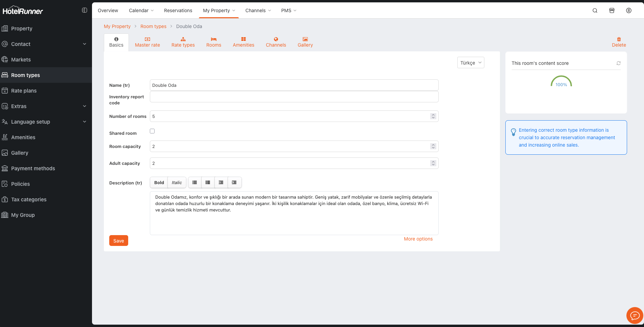Collapse the sidebar panel icon
This screenshot has height=327, width=644.
(x=85, y=10)
